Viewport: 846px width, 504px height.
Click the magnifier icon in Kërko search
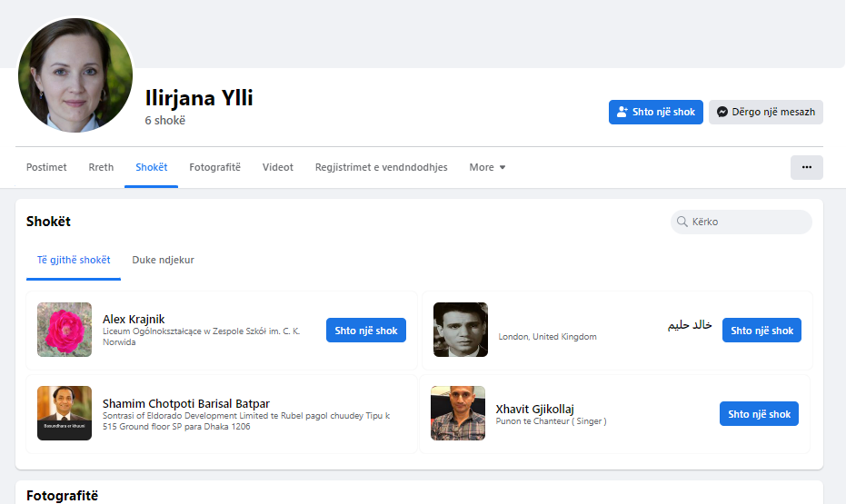pyautogui.click(x=682, y=222)
